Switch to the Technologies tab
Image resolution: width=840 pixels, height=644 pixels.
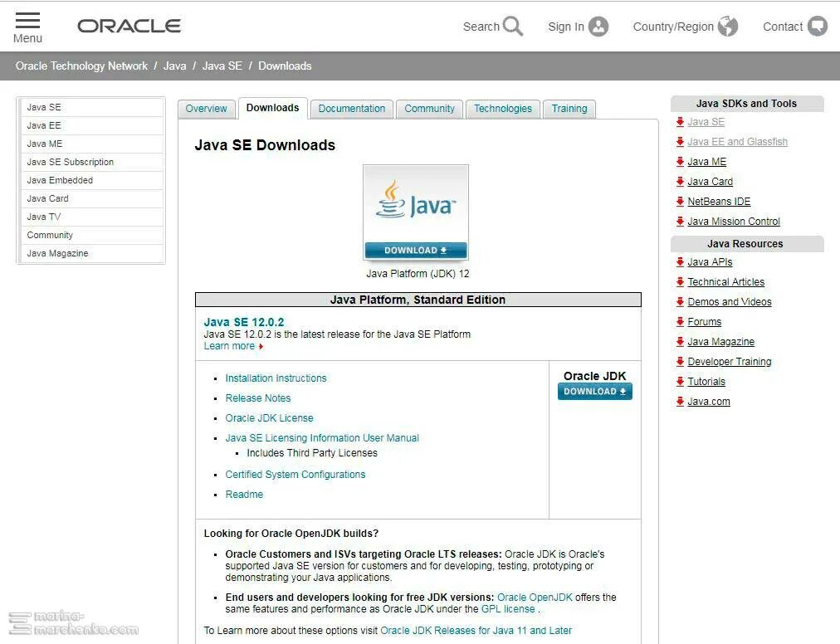coord(502,109)
